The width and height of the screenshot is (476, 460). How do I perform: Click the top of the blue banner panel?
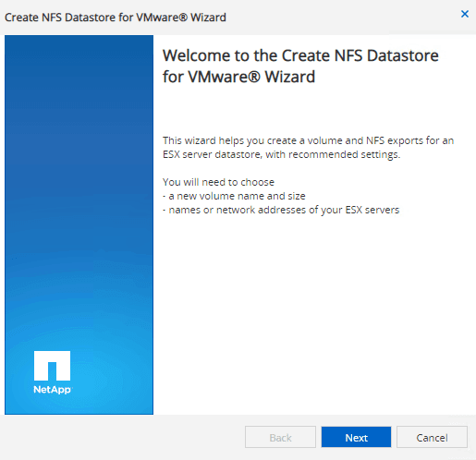[x=79, y=49]
